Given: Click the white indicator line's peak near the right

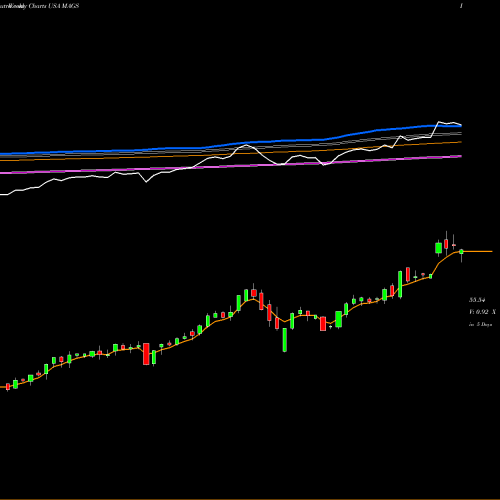Looking at the screenshot, I should tap(439, 122).
